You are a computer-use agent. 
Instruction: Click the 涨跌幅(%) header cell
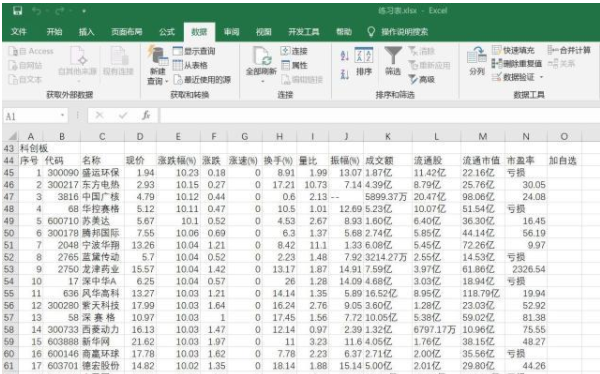[178, 161]
